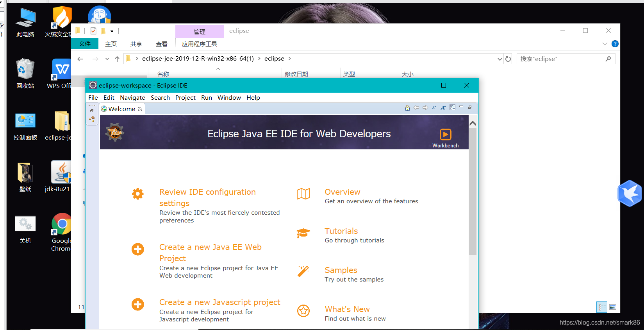Navigate back with Welcome toolbar left arrow
Viewport: 644px width, 330px height.
point(416,108)
